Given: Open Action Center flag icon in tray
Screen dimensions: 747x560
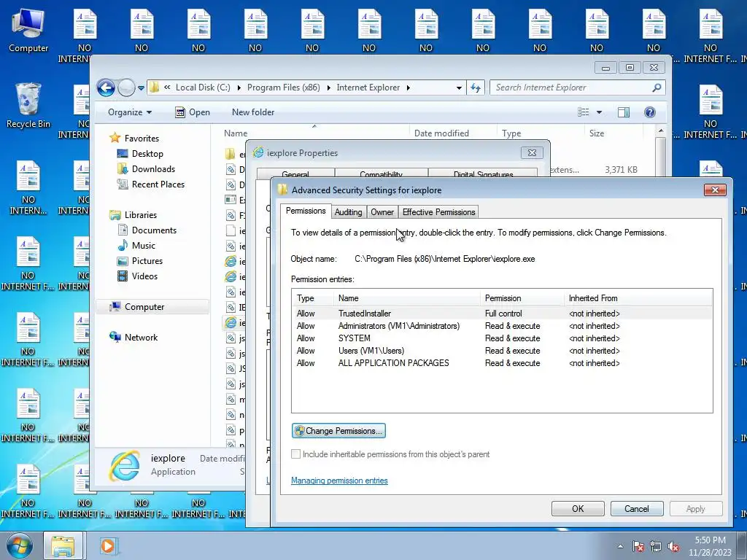Looking at the screenshot, I should (x=638, y=546).
